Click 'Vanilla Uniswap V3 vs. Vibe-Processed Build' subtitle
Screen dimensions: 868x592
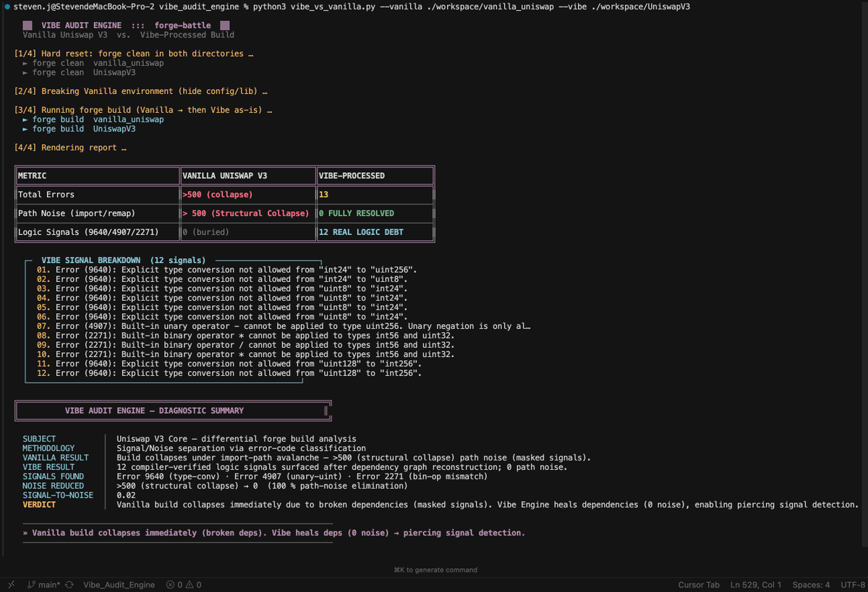pos(129,35)
